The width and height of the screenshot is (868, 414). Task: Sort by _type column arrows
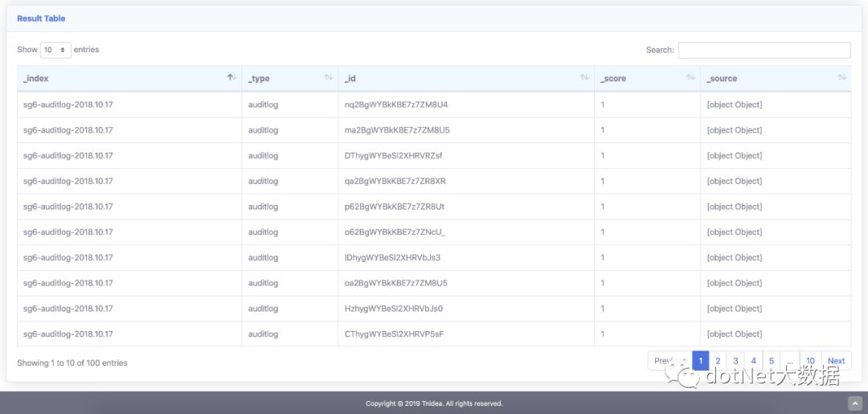coord(328,77)
